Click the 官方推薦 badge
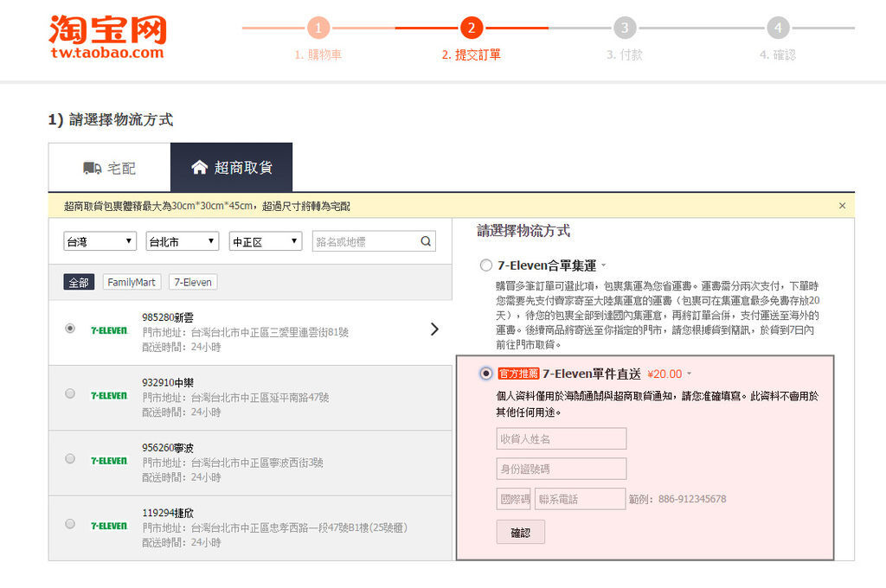This screenshot has width=886, height=588. [519, 374]
